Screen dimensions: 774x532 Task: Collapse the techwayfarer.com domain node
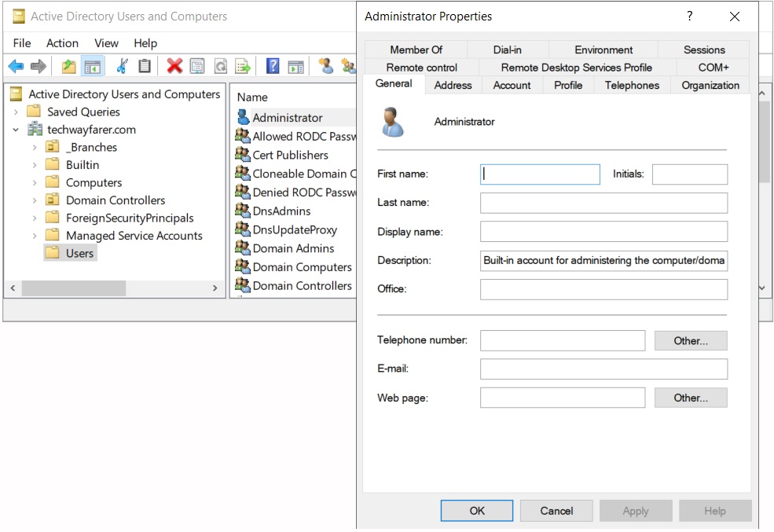pos(16,130)
